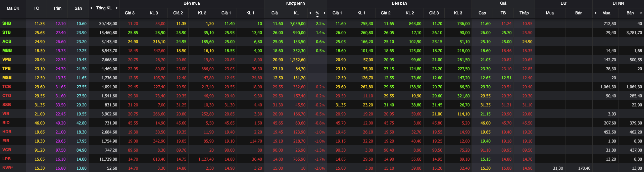
Task: Select the EIB ticker row label
Action: pos(6,141)
